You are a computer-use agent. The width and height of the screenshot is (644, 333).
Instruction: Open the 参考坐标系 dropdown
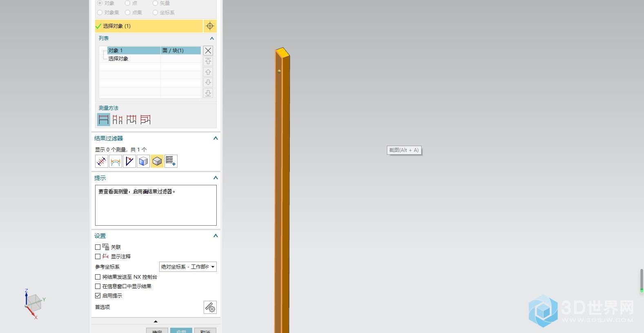(x=188, y=266)
